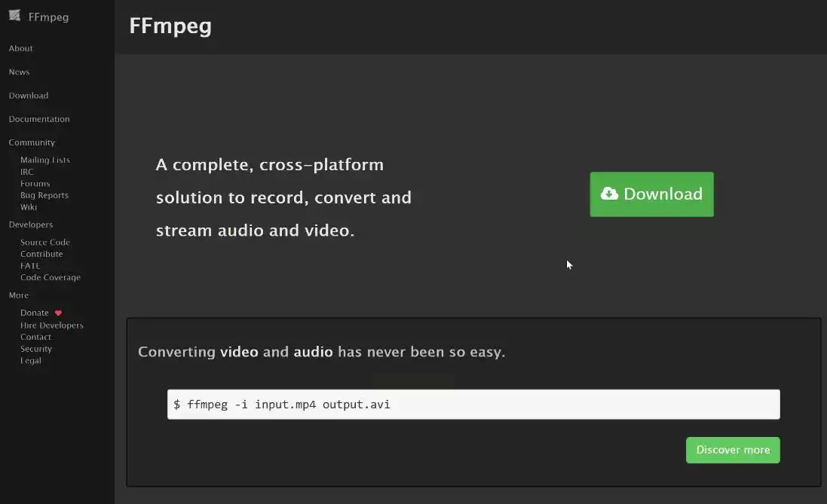This screenshot has height=504, width=827.
Task: Click the ffmpeg command example field
Action: coord(473,405)
